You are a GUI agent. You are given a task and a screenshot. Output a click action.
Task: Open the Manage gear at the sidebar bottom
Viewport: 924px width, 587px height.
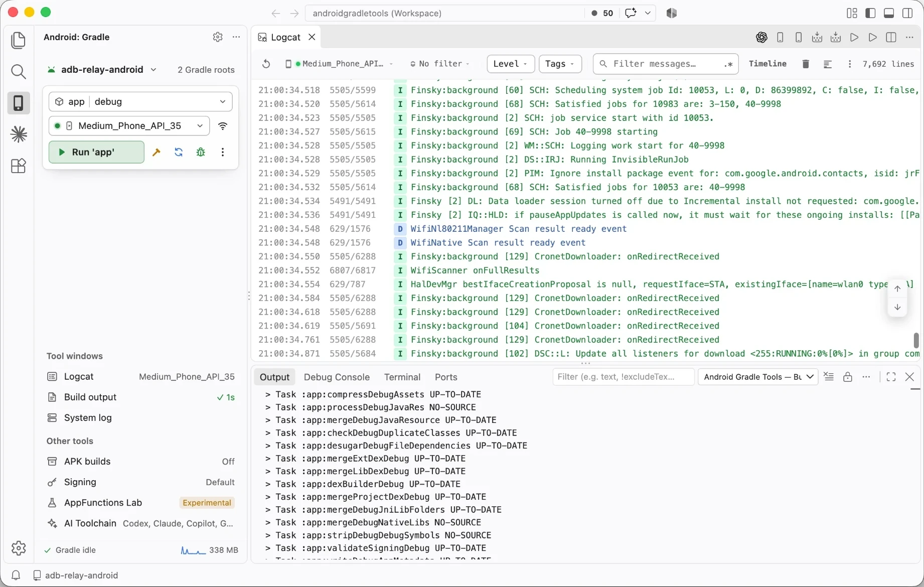[x=19, y=548]
